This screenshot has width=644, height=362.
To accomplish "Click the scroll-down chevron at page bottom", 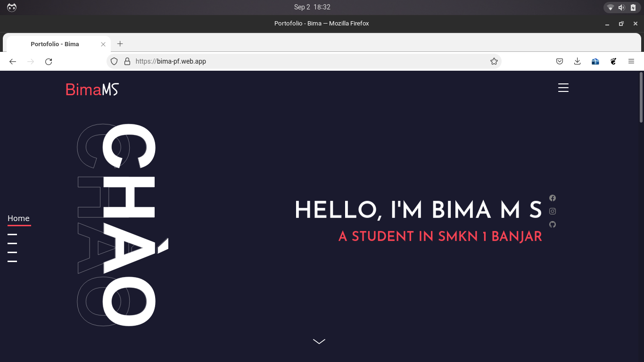I will 319,341.
